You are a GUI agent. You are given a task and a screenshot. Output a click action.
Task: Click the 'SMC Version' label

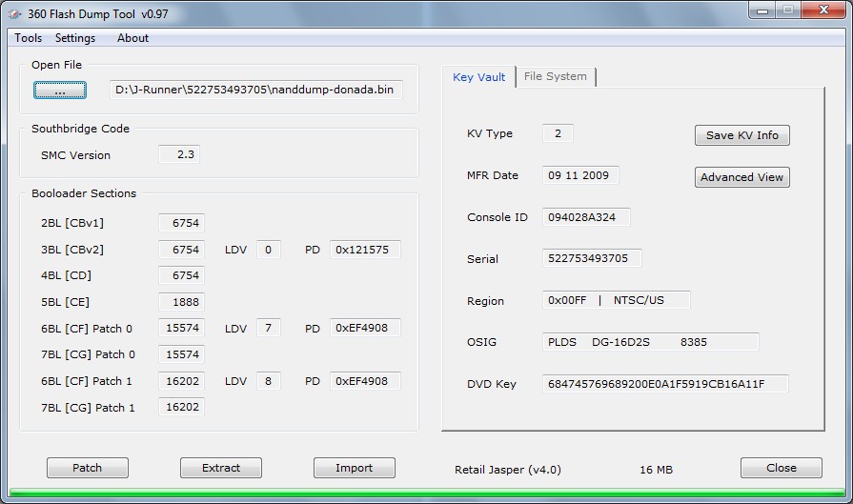pyautogui.click(x=75, y=155)
